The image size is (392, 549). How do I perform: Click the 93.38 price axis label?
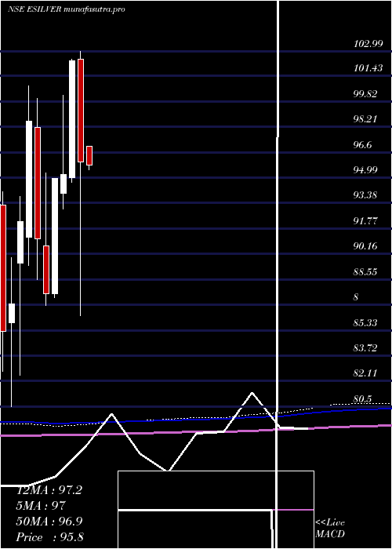tap(365, 195)
